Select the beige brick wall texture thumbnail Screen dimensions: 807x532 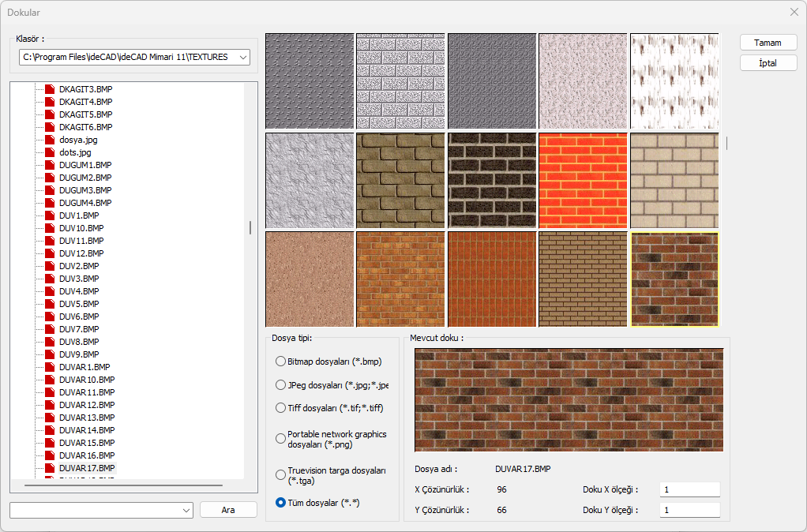pyautogui.click(x=674, y=180)
